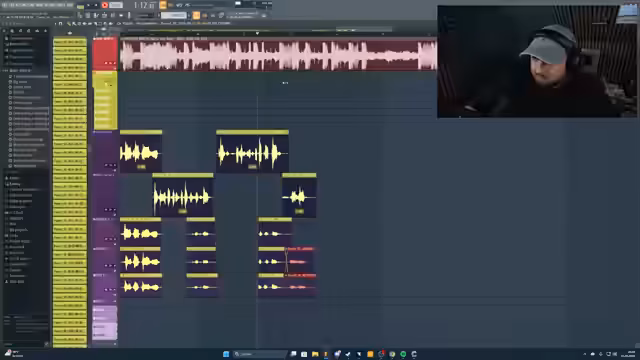Open the pattern selector dropdown in the toolbar

tap(173, 16)
